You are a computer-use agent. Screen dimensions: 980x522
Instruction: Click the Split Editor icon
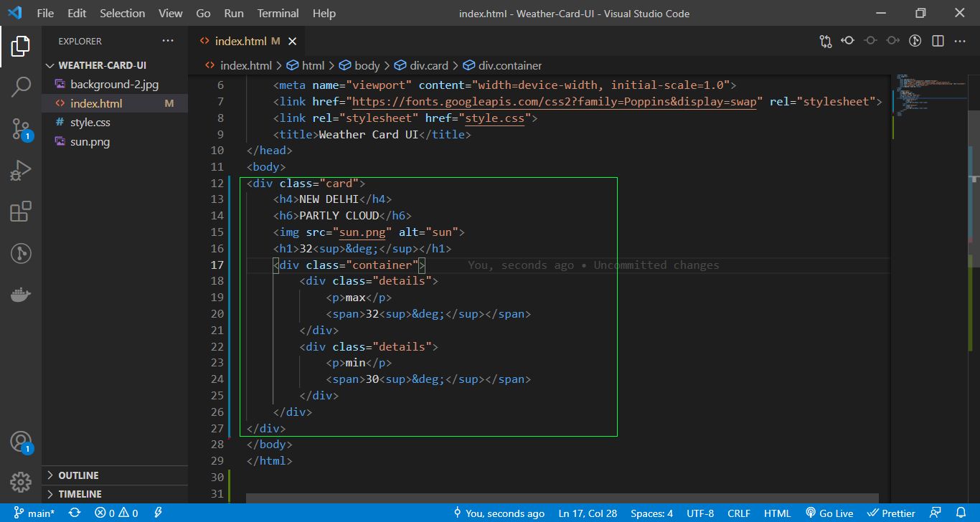click(938, 41)
